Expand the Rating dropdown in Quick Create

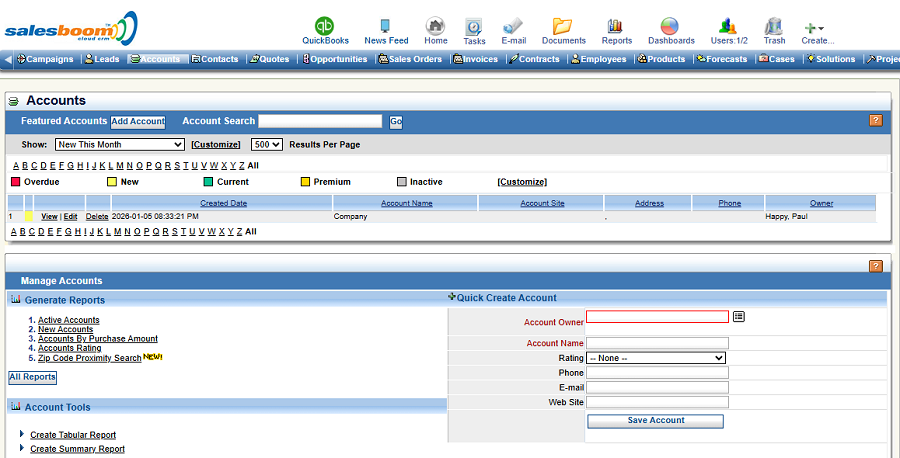click(x=656, y=358)
